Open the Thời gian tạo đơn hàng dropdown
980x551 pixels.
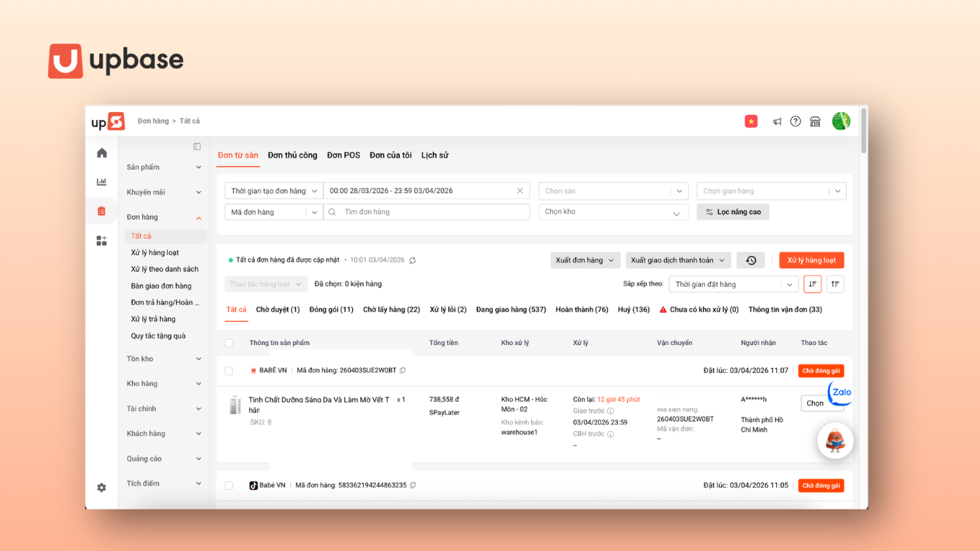click(x=274, y=191)
